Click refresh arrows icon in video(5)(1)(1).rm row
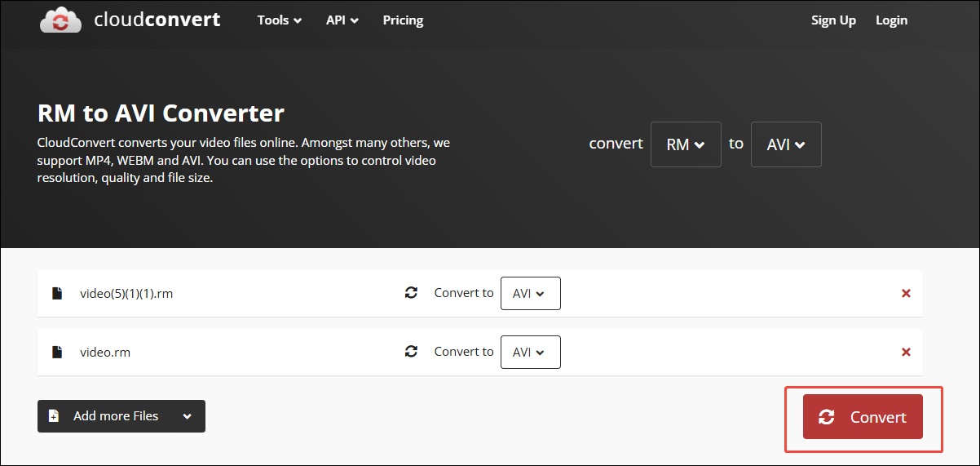Image resolution: width=980 pixels, height=466 pixels. tap(411, 293)
